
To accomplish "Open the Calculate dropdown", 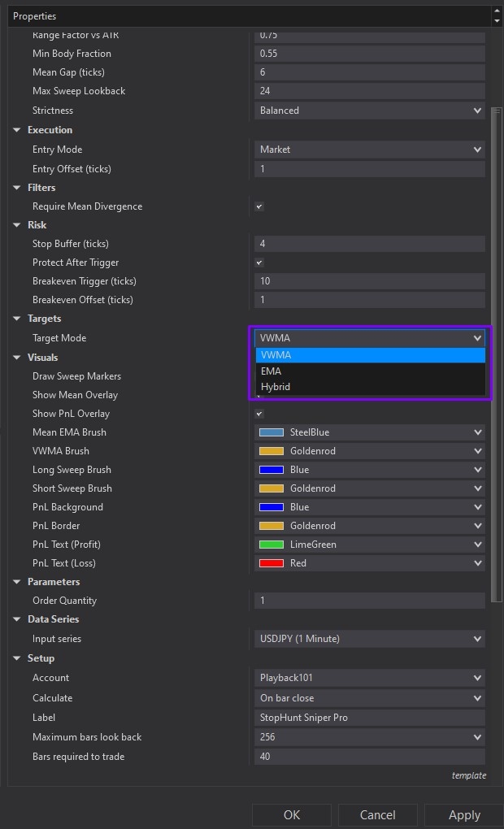I will 370,697.
